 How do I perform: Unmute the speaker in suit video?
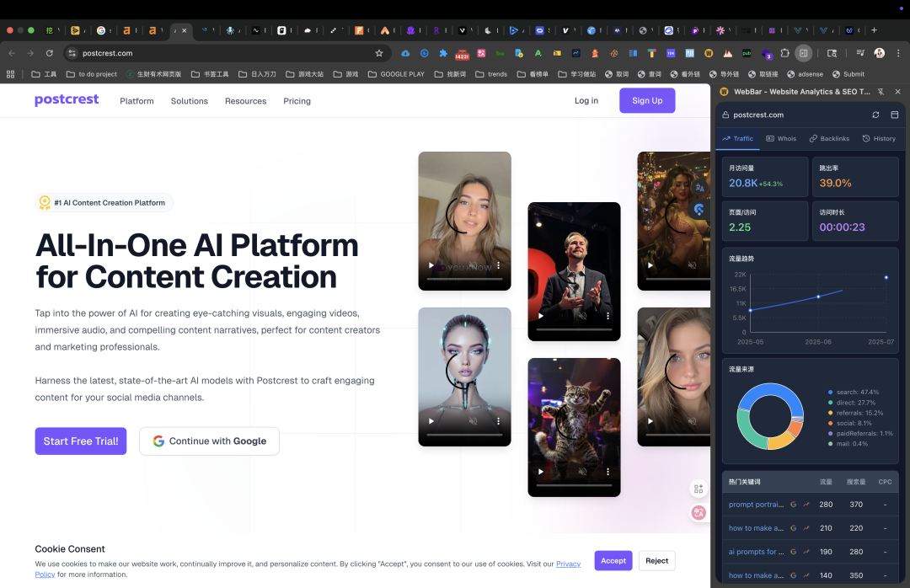point(582,316)
